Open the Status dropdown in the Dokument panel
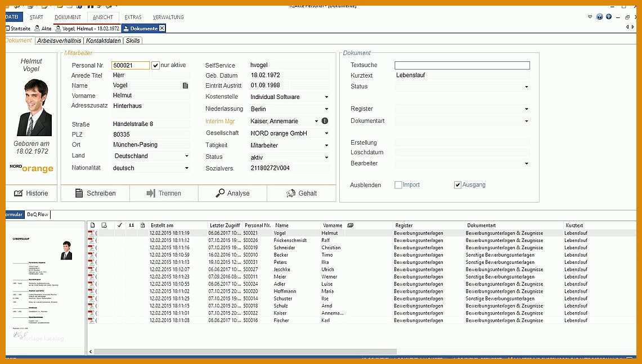The width and height of the screenshot is (642, 364). 527,87
